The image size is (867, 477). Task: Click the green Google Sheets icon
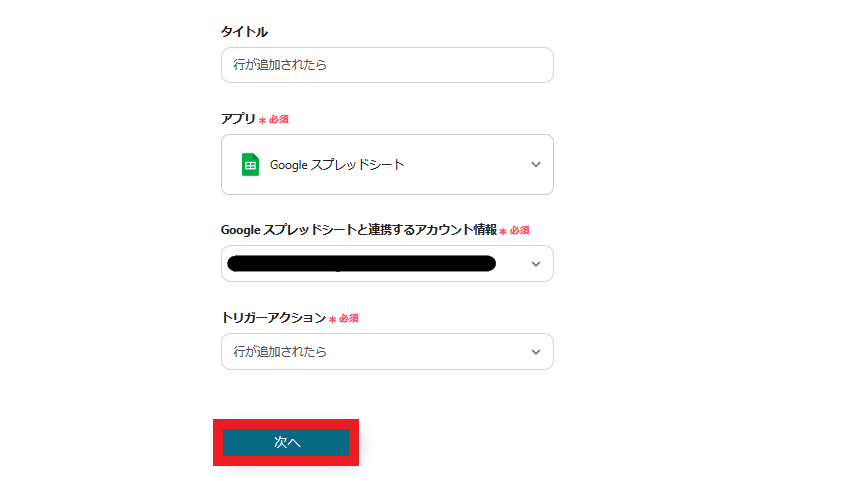click(250, 165)
